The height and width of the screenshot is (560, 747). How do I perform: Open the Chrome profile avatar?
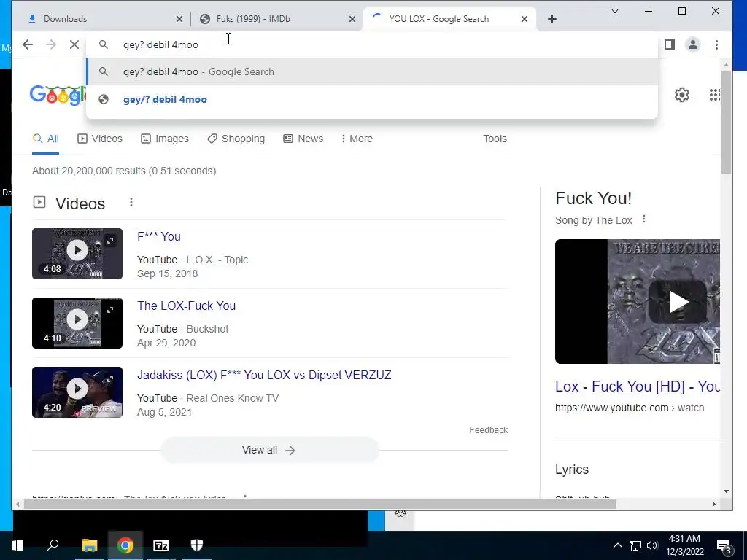pos(693,44)
